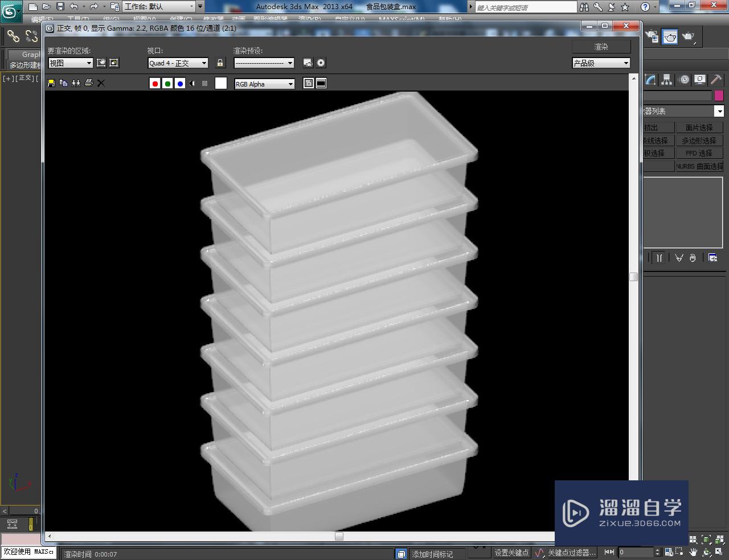Clear the rendered frame with X icon
This screenshot has width=729, height=560.
pyautogui.click(x=101, y=83)
